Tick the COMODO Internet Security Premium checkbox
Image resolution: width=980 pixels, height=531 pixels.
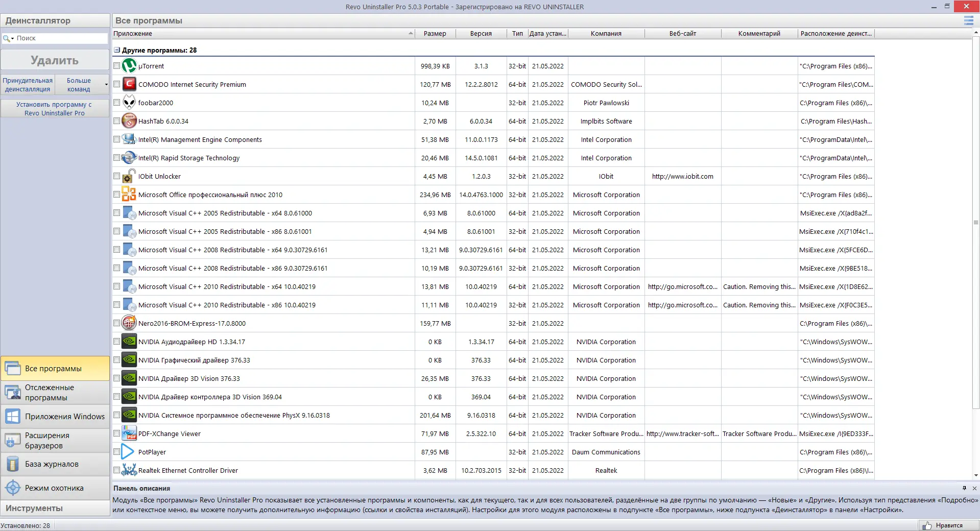click(x=116, y=84)
